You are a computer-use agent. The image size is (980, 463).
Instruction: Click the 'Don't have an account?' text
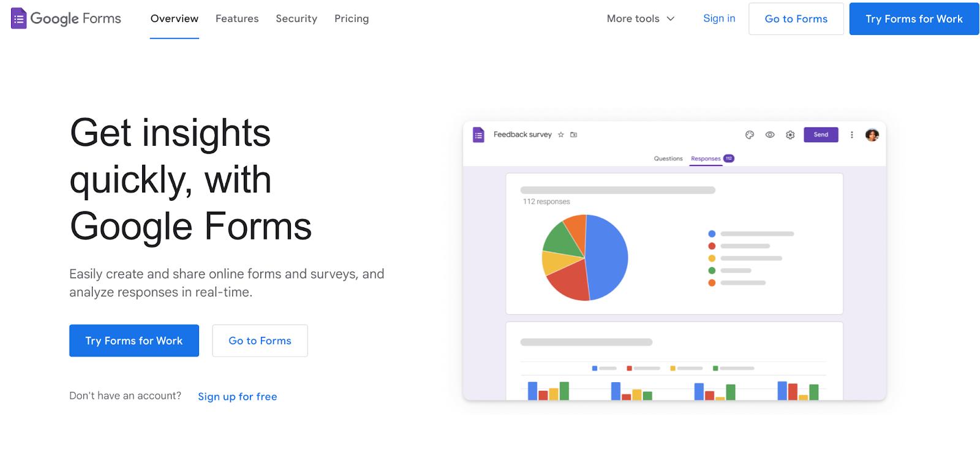tap(125, 396)
